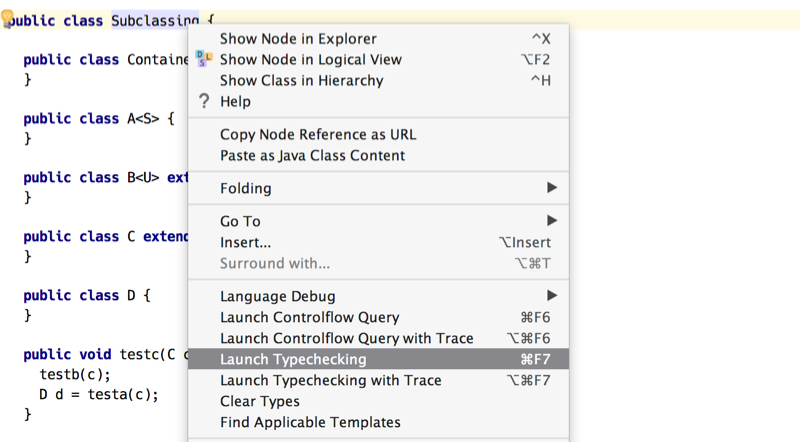Viewport: 800px width, 442px height.
Task: Click the testb(c); statement in code
Action: click(x=75, y=374)
